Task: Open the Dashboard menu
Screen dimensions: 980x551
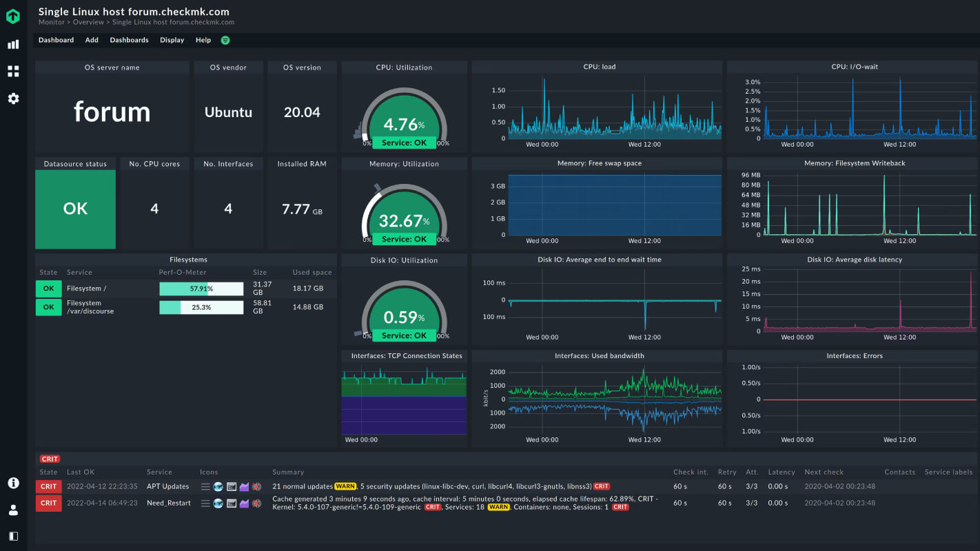Action: [x=56, y=40]
